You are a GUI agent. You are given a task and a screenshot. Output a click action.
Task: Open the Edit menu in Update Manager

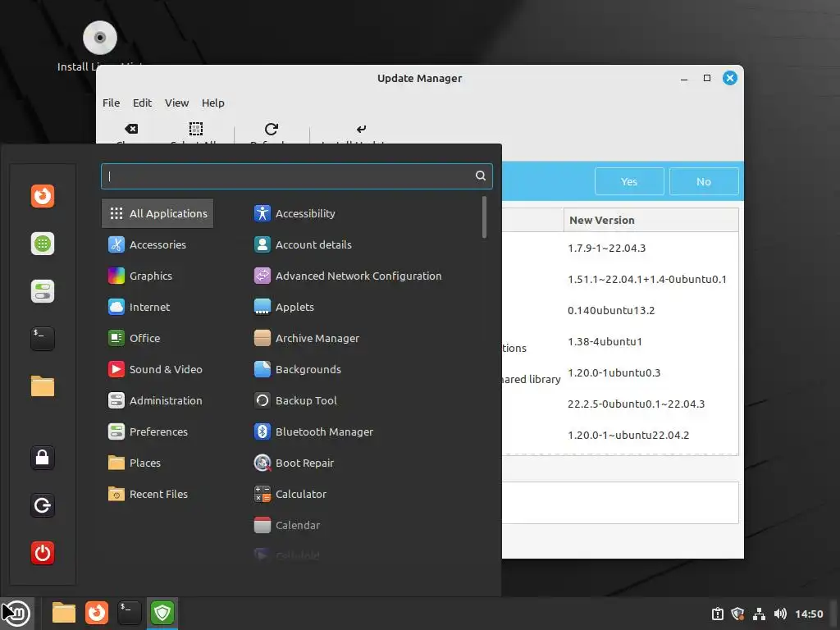(142, 103)
